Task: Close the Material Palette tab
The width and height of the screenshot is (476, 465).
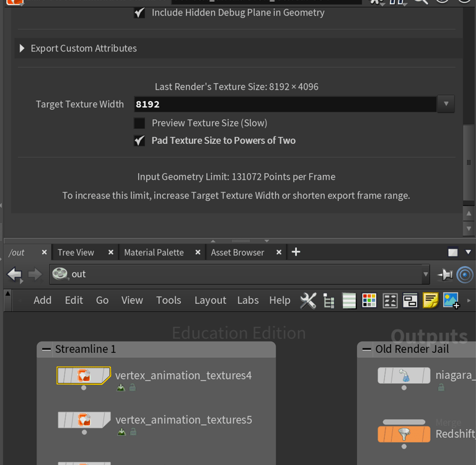Action: [198, 252]
